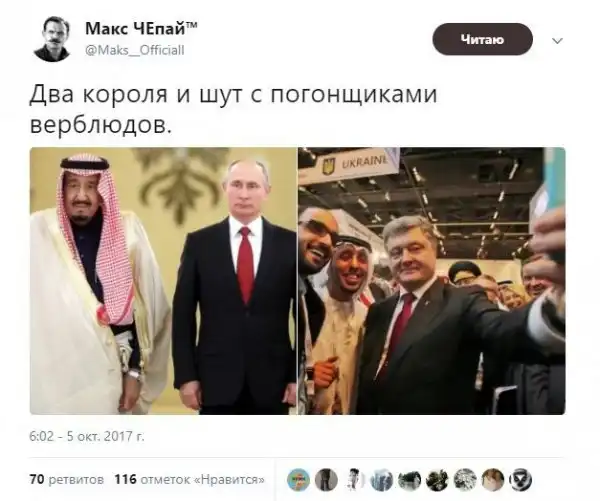The height and width of the screenshot is (501, 600).
Task: Open Макс ЧЕпай profile avatar
Action: click(51, 40)
